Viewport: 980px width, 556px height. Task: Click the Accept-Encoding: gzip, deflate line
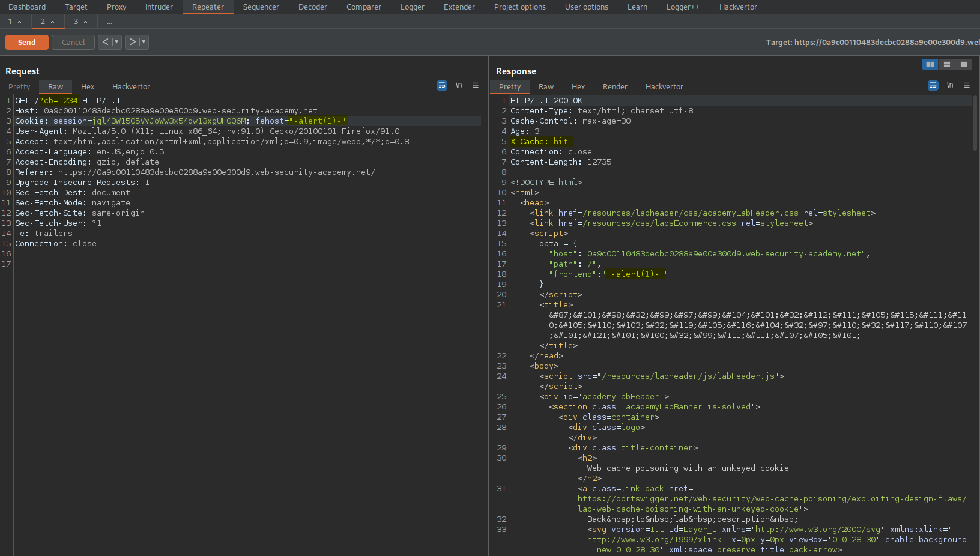click(x=87, y=162)
